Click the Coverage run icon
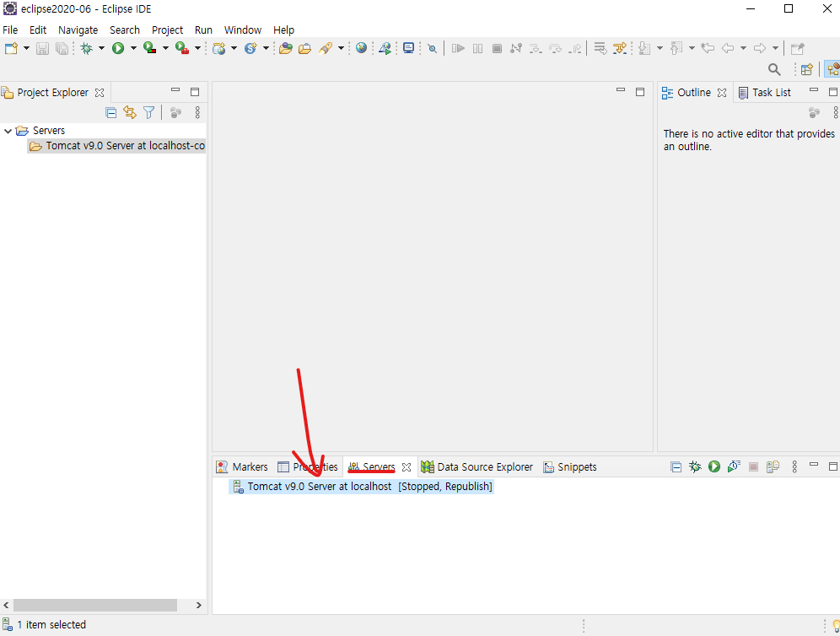The height and width of the screenshot is (636, 840). [x=150, y=48]
